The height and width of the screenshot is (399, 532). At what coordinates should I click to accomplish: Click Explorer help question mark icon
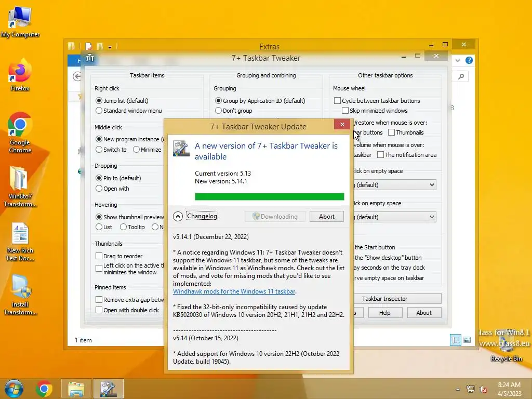[x=469, y=60]
